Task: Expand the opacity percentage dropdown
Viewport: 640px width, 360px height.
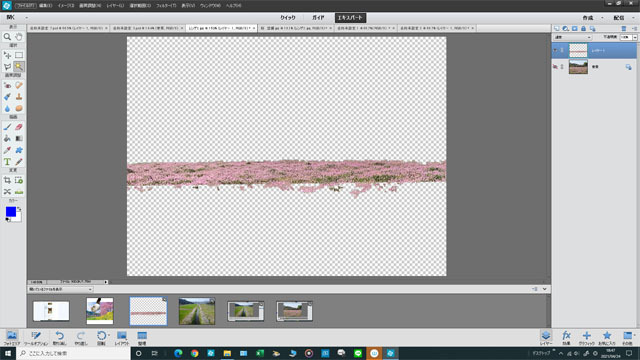Action: [635, 37]
